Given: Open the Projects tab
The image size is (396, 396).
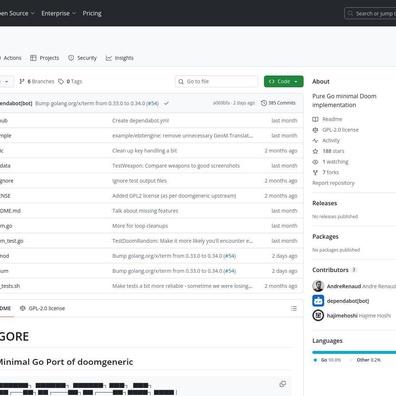Looking at the screenshot, I should (x=44, y=58).
